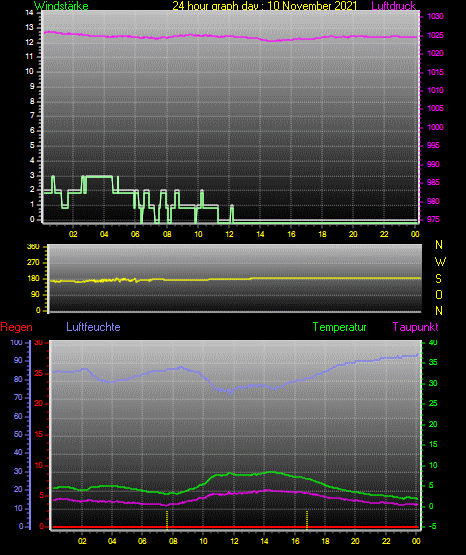The image size is (466, 555).
Task: Click the Luftfeuchte legend label
Action: pyautogui.click(x=93, y=327)
